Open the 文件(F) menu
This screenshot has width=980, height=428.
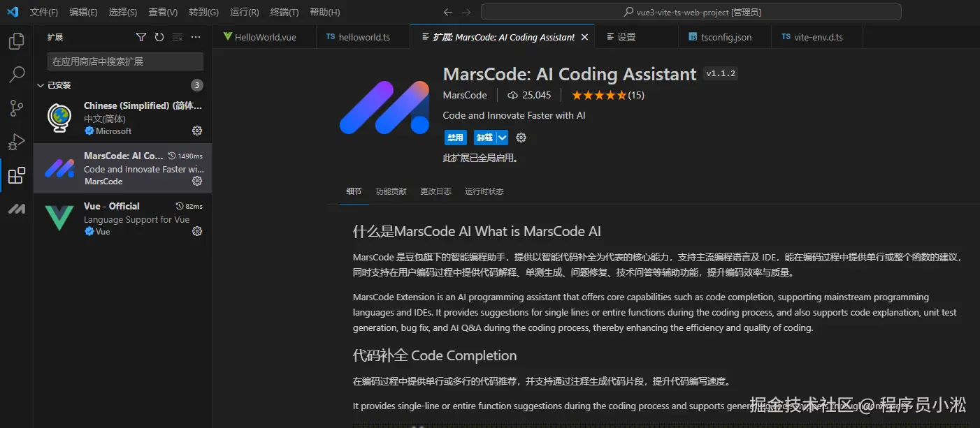pos(44,13)
